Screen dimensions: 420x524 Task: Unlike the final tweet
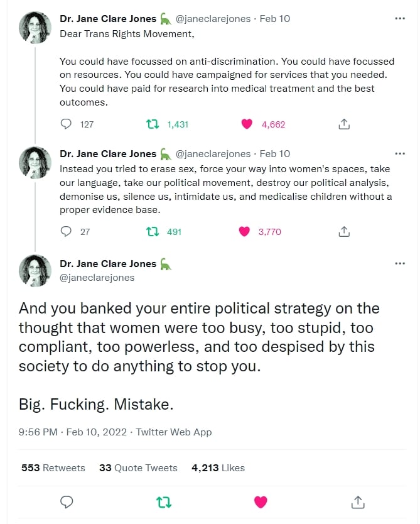(261, 502)
